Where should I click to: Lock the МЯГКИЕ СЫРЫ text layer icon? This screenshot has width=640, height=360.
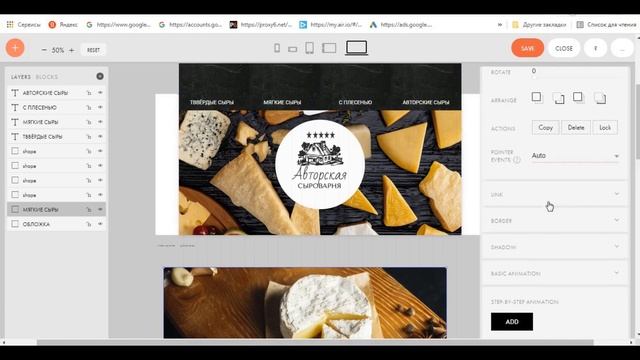tap(89, 122)
